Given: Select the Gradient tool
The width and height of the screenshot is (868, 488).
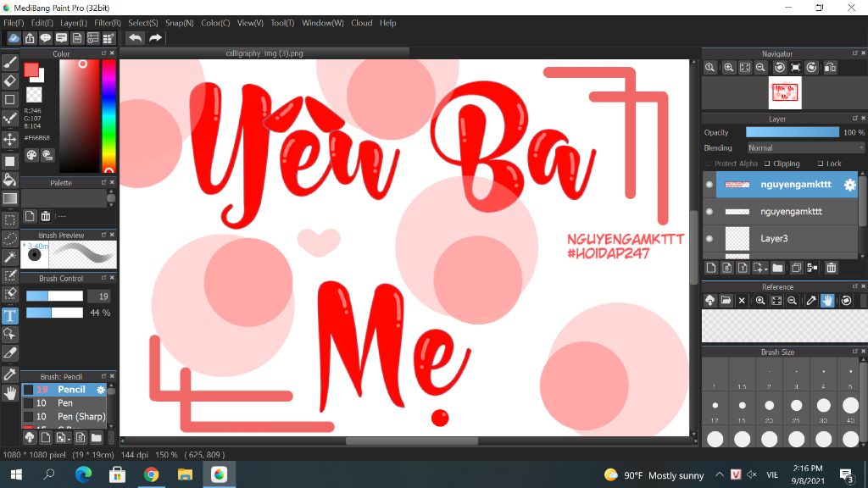Looking at the screenshot, I should pos(10,198).
